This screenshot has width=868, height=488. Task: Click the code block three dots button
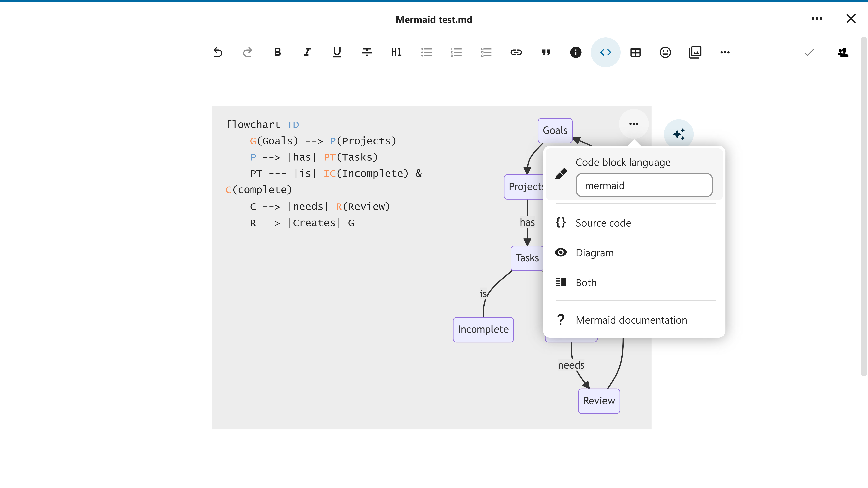tap(634, 124)
